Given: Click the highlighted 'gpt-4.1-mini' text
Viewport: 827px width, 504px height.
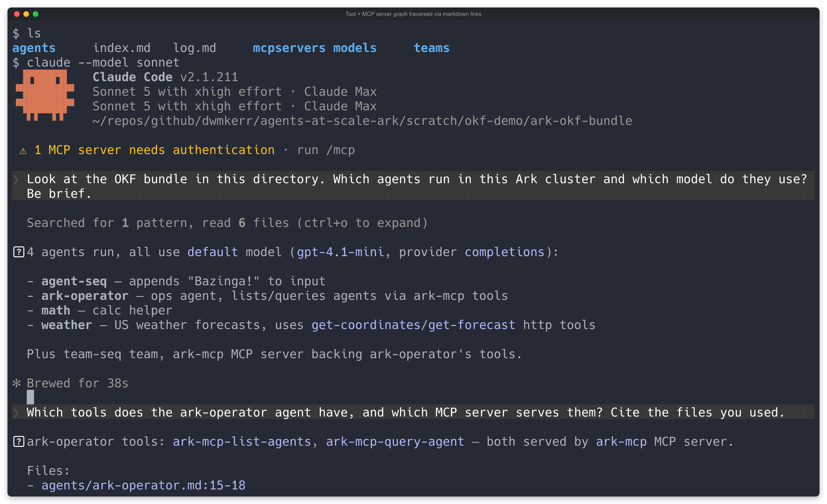Looking at the screenshot, I should pos(341,252).
